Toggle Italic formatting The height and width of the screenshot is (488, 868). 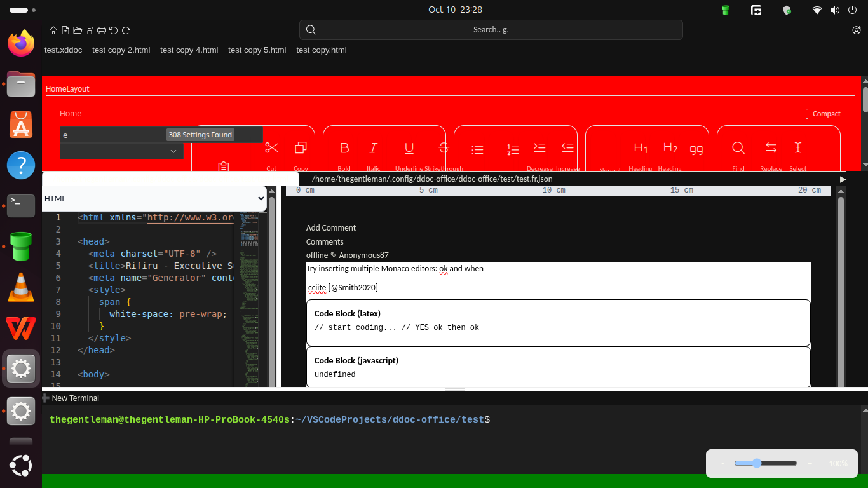click(373, 148)
